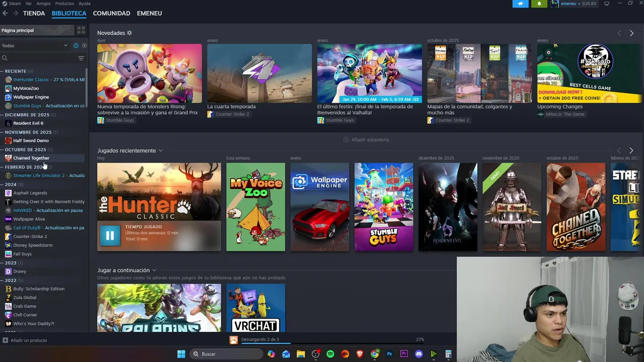
Task: Open the EMENEU profile tab
Action: point(149,13)
